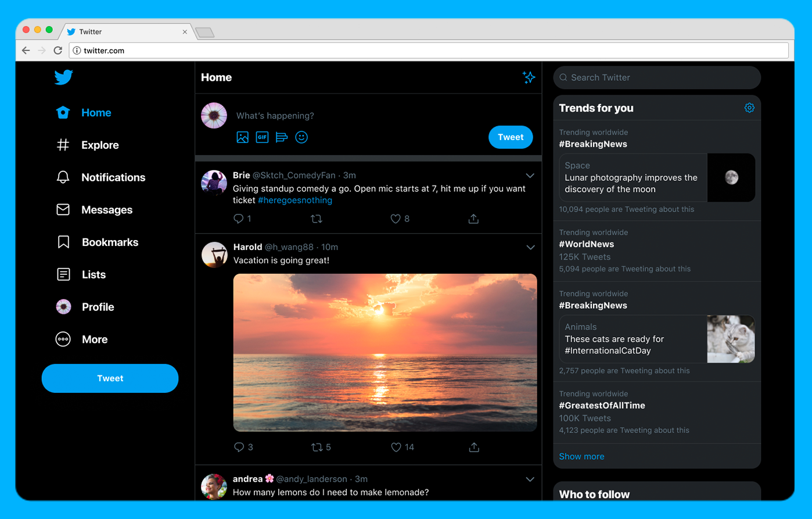
Task: Click the Twitter bird logo in sidebar
Action: [x=63, y=77]
